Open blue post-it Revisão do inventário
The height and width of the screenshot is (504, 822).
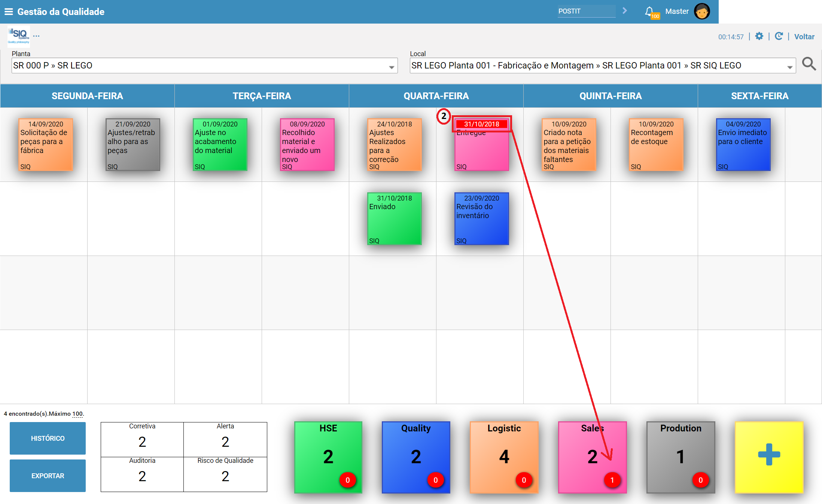(482, 219)
